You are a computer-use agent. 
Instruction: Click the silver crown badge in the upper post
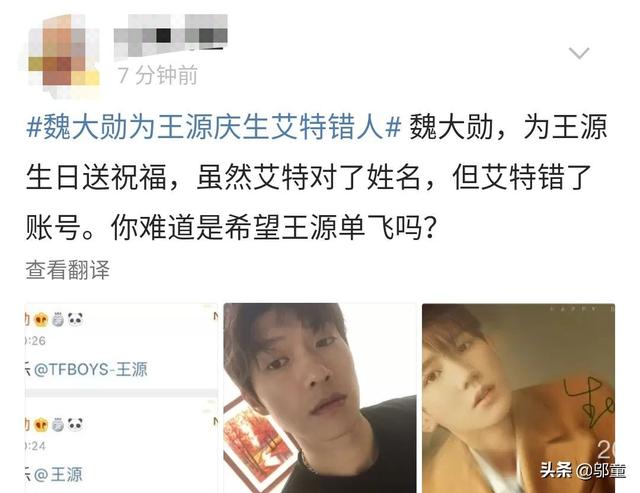pyautogui.click(x=58, y=320)
